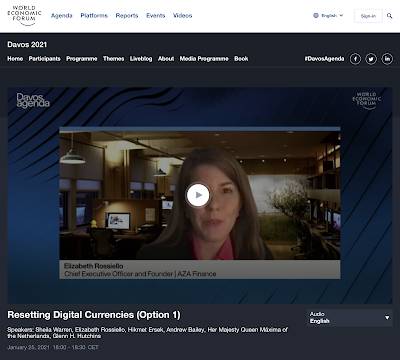400x360 pixels.
Task: Go to the Reports section
Action: [127, 15]
